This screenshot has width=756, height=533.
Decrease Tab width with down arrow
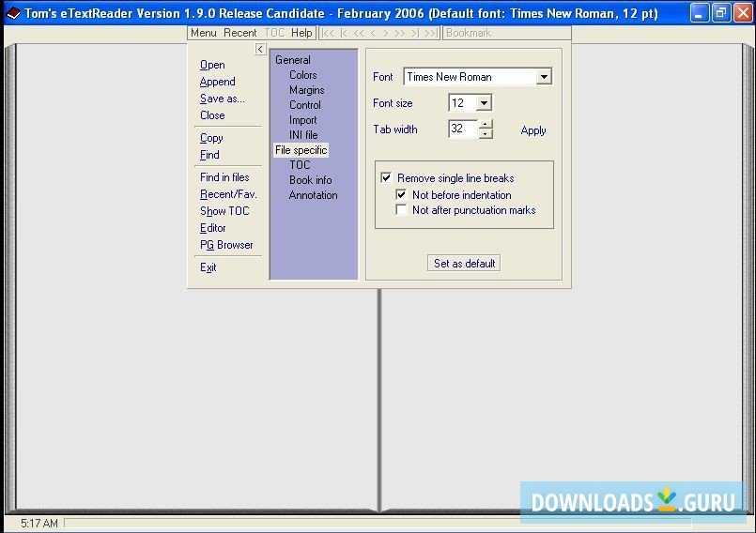click(486, 134)
